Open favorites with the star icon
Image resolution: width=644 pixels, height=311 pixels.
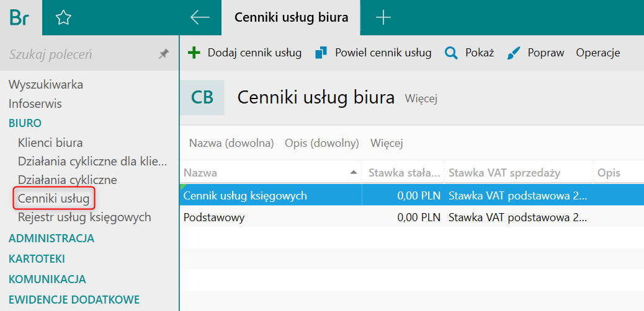(x=63, y=17)
